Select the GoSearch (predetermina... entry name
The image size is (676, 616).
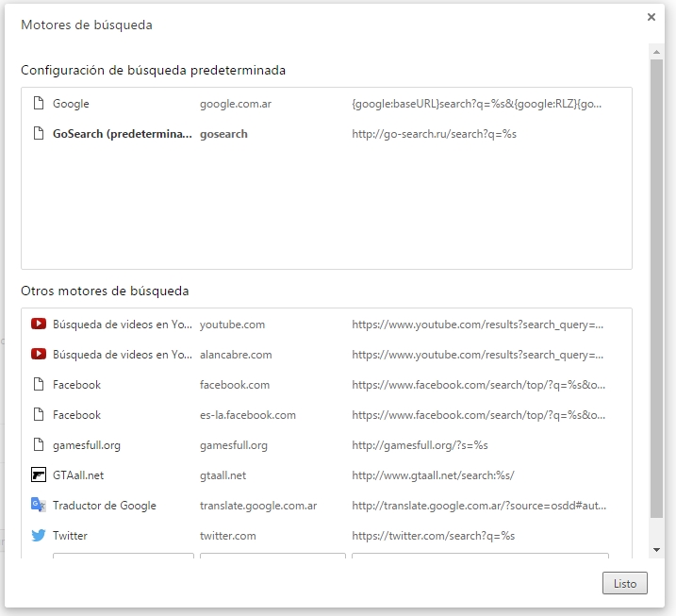(x=123, y=134)
